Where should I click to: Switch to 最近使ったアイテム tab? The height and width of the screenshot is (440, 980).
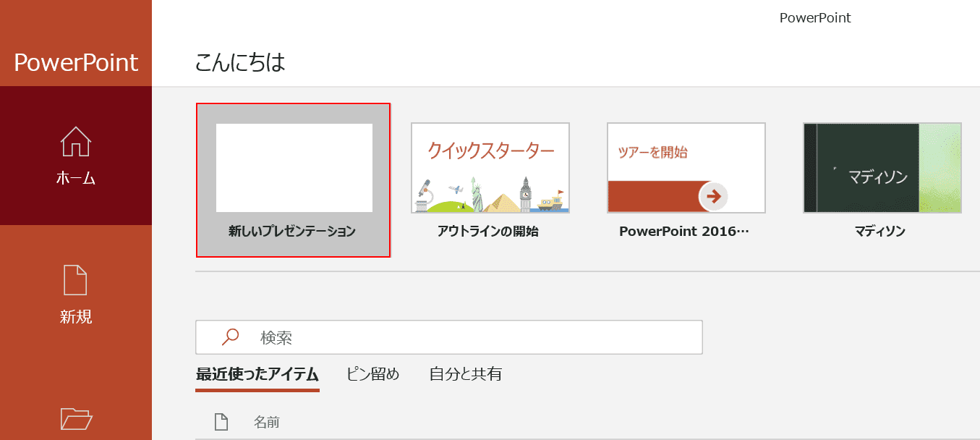pos(257,374)
